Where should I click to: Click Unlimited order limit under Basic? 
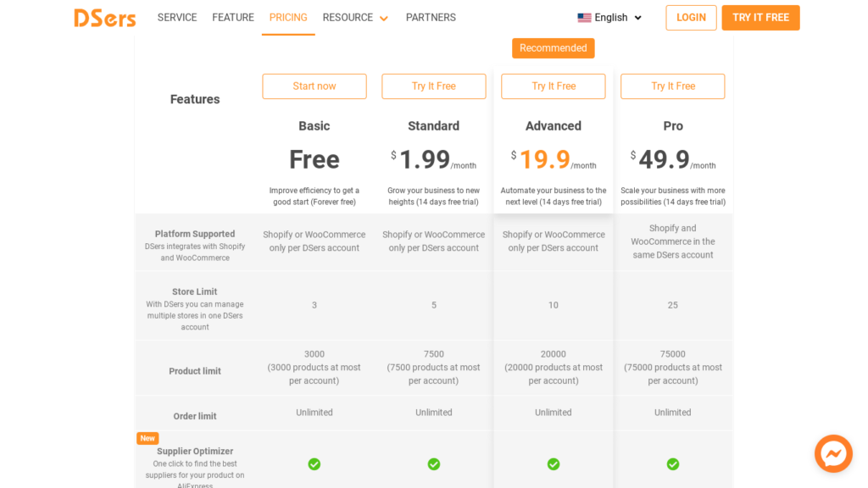coord(314,413)
